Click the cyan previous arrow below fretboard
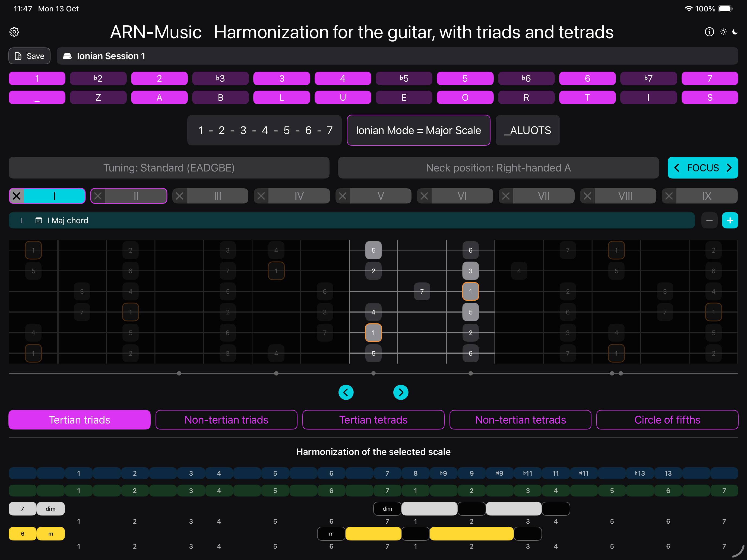The width and height of the screenshot is (747, 560). pos(346,392)
